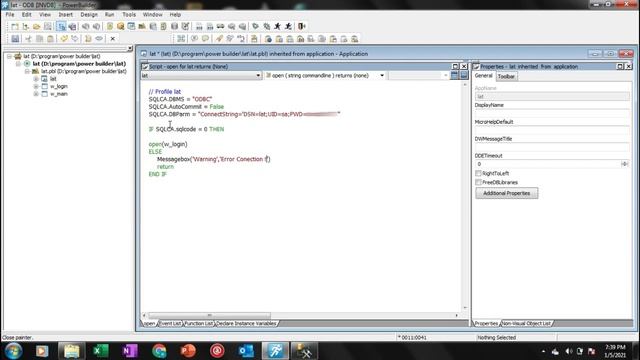The width and height of the screenshot is (640, 360).
Task: Click the Copy icon in the PainterBar
Action: point(39,39)
